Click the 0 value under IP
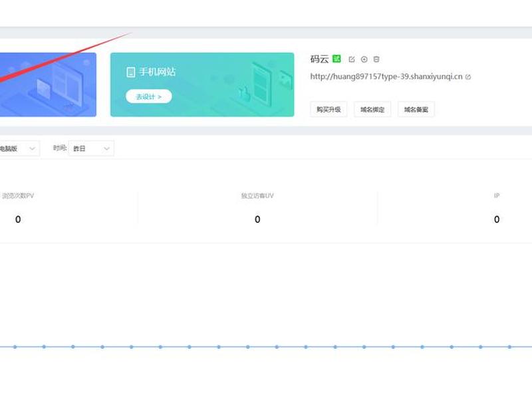532x399 pixels. [497, 219]
